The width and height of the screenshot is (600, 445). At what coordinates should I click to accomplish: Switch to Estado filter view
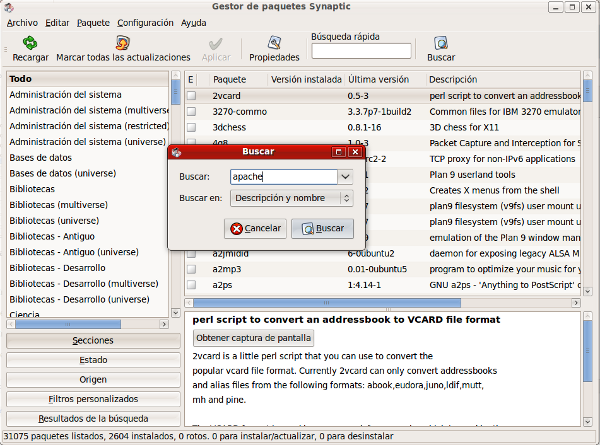tap(92, 360)
